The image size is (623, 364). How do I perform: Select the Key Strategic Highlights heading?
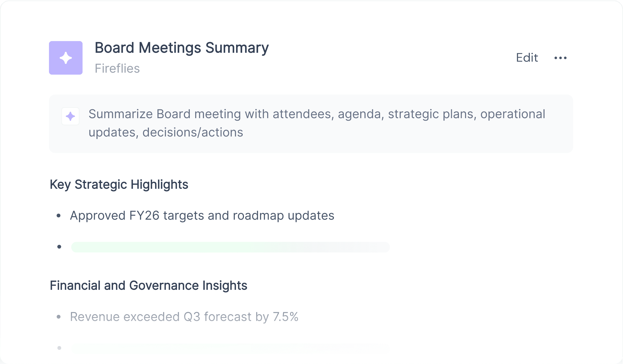point(119,184)
